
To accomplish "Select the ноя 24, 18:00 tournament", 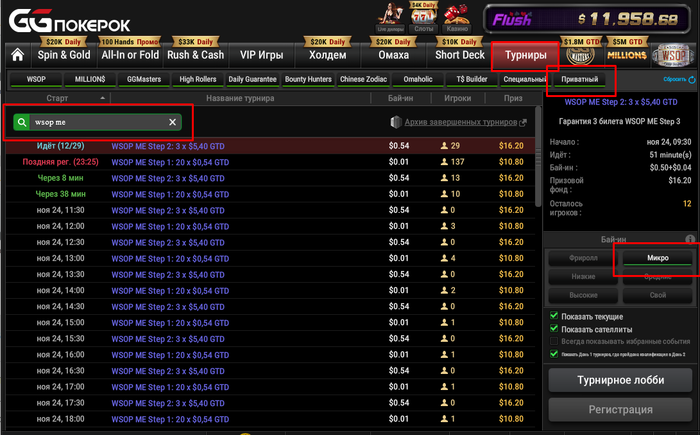I will coord(271,419).
